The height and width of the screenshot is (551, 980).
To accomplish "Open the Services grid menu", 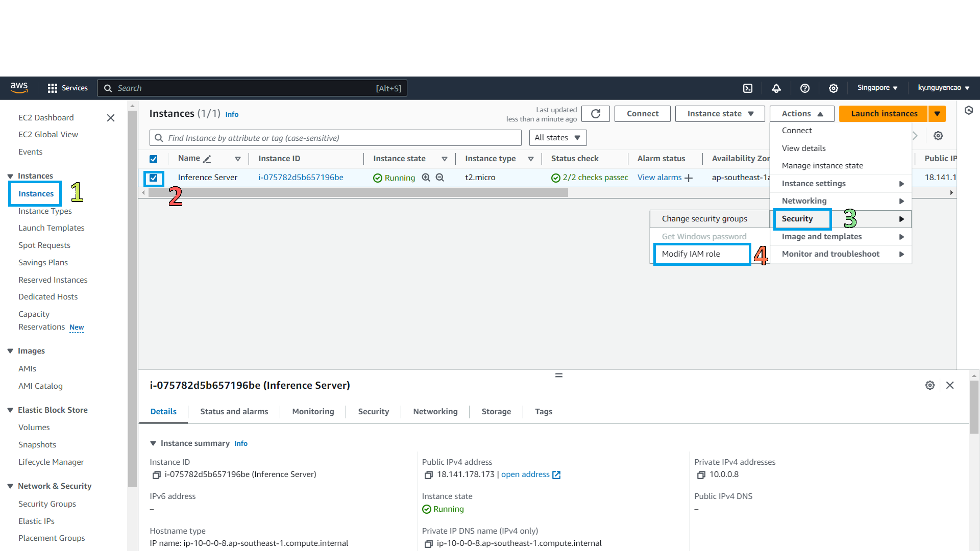I will tap(67, 88).
